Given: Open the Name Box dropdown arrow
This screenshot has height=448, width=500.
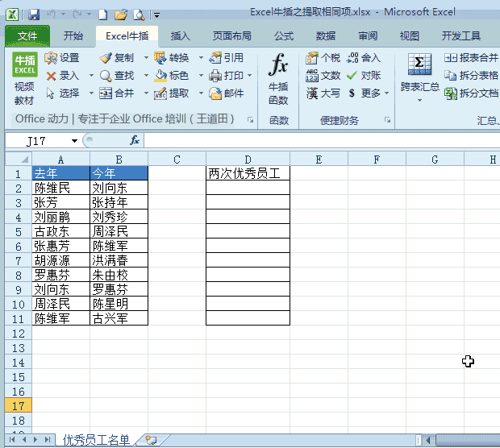Looking at the screenshot, I should coord(74,140).
